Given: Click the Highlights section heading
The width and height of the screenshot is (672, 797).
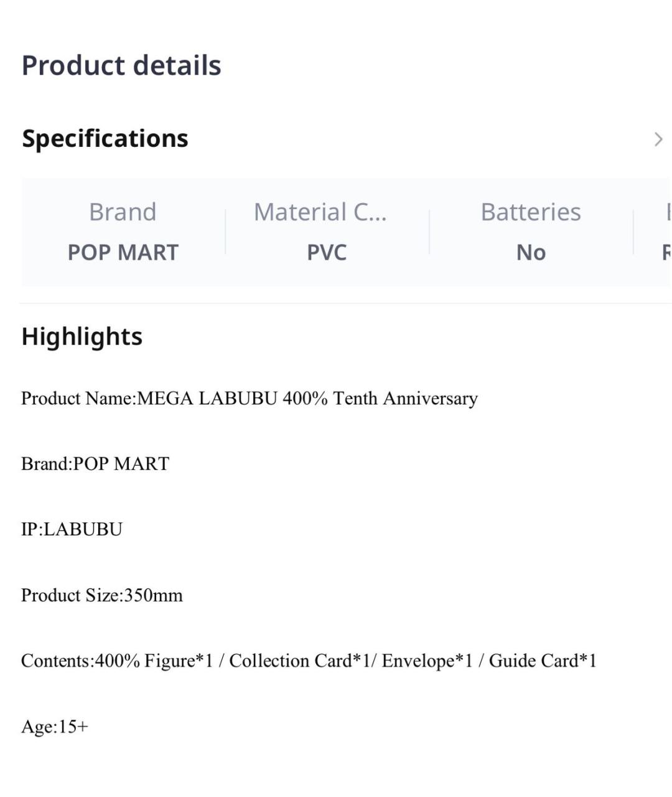Looking at the screenshot, I should 82,336.
